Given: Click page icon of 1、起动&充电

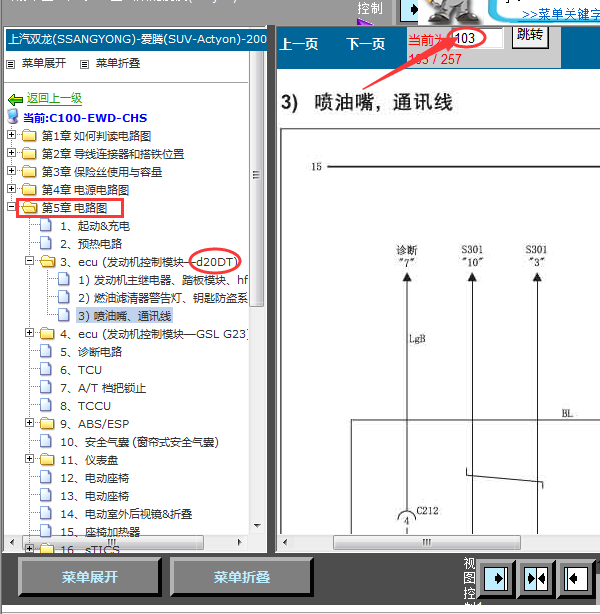Looking at the screenshot, I should tap(46, 225).
